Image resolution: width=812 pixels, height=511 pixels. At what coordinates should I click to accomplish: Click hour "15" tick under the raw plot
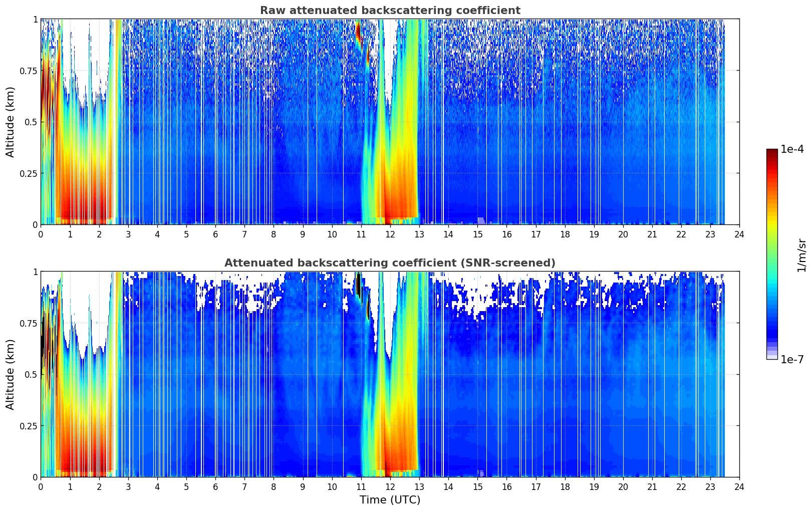477,234
